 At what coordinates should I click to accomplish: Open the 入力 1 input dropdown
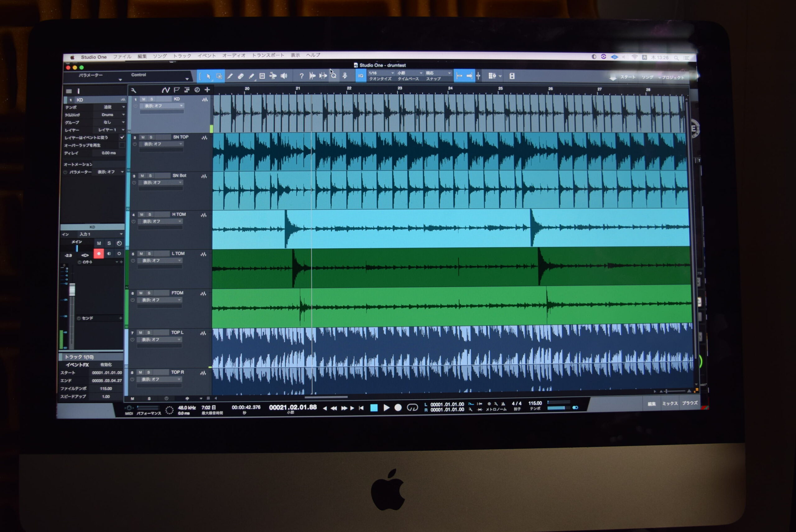100,234
